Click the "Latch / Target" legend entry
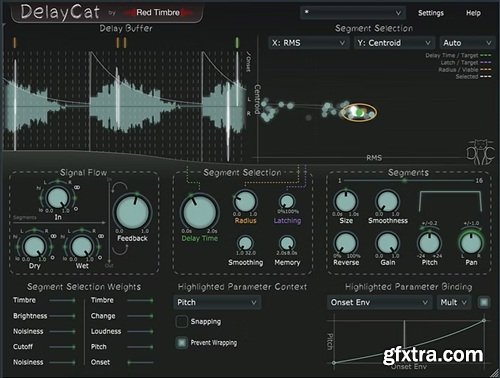 [466, 62]
